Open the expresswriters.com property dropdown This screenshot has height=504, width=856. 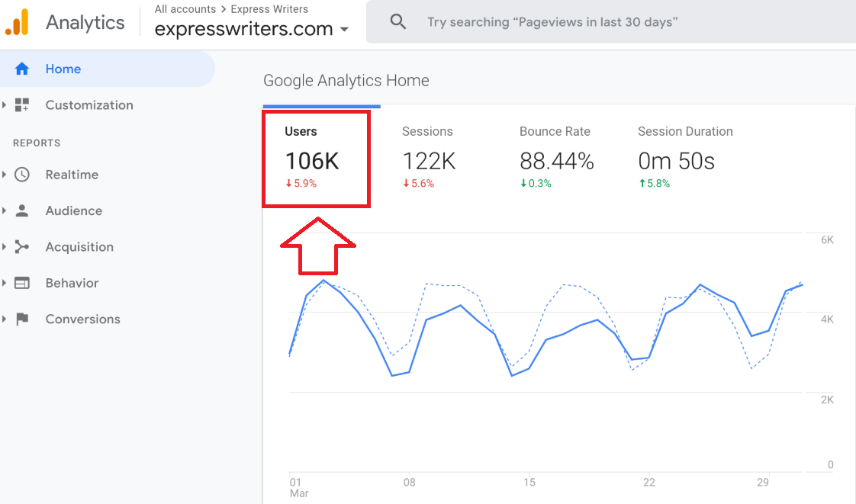click(x=252, y=29)
